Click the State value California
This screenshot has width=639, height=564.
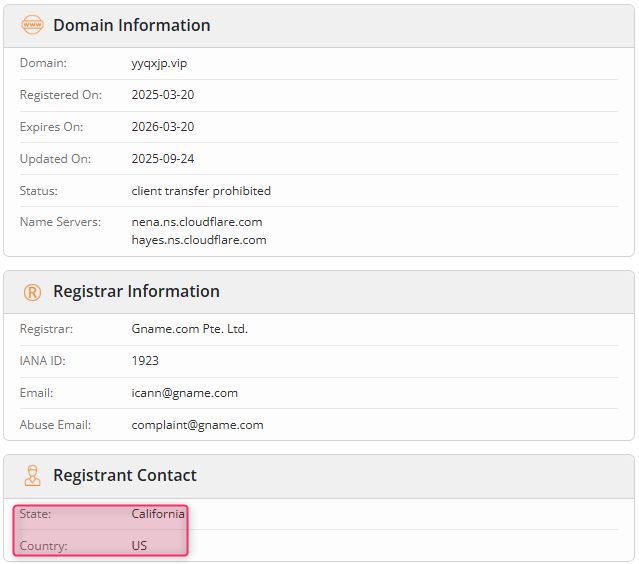pos(158,514)
